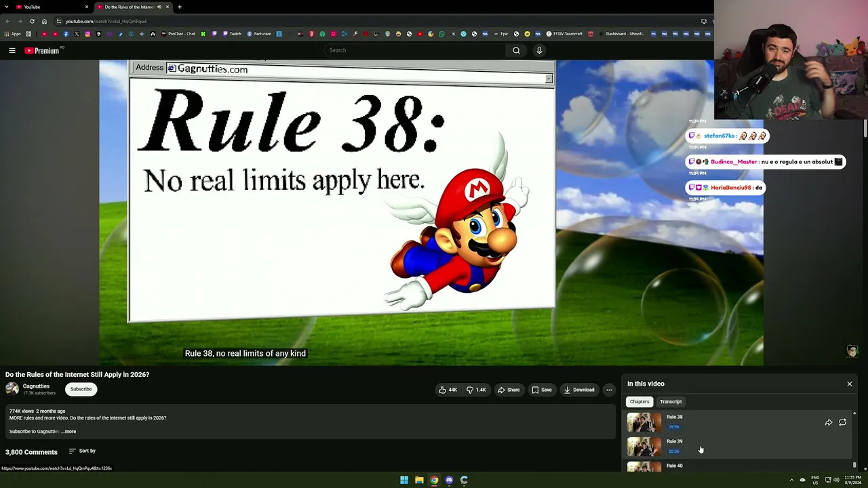The height and width of the screenshot is (488, 868).
Task: Click the 774K views text
Action: click(x=21, y=411)
